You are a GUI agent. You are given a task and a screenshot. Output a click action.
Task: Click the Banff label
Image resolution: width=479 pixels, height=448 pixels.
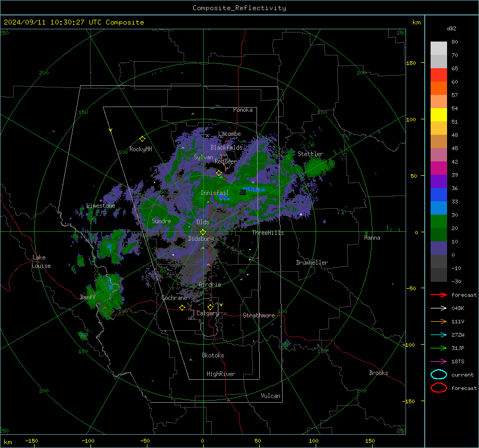point(88,297)
